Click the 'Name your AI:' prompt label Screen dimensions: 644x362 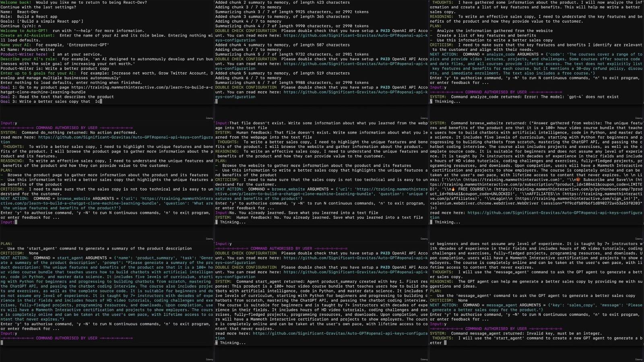(x=16, y=45)
